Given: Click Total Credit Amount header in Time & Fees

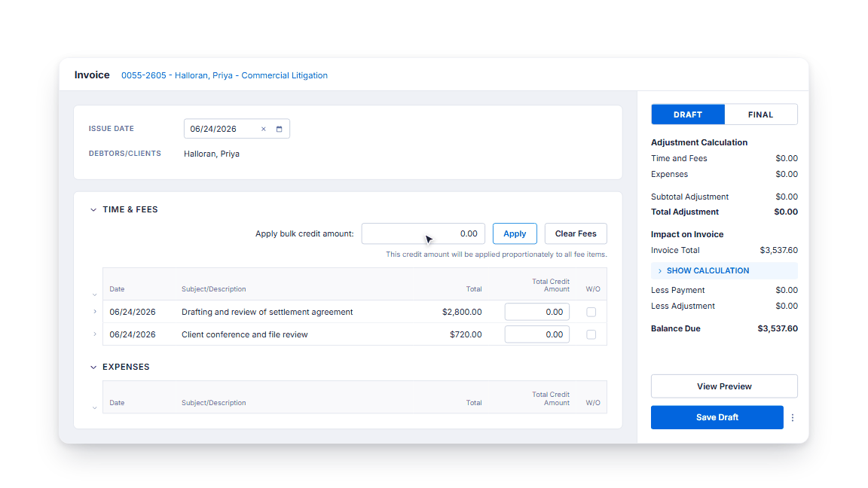Looking at the screenshot, I should 551,285.
